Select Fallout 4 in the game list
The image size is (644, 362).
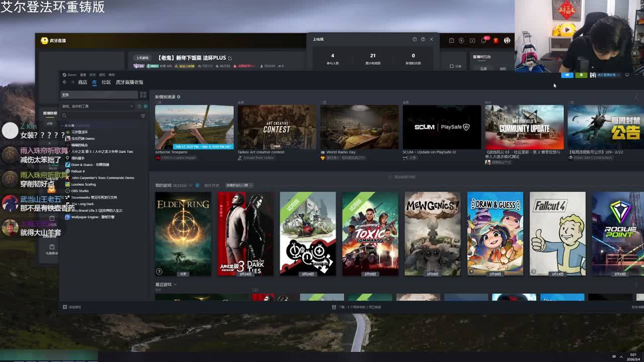point(78,171)
